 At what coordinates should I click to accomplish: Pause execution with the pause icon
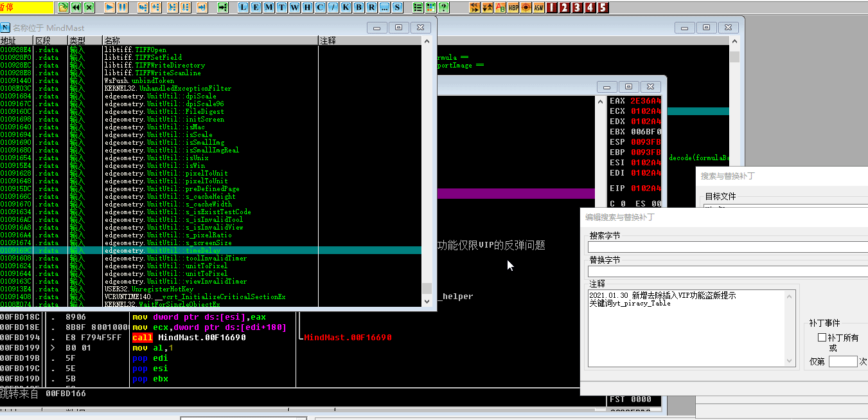[x=122, y=8]
